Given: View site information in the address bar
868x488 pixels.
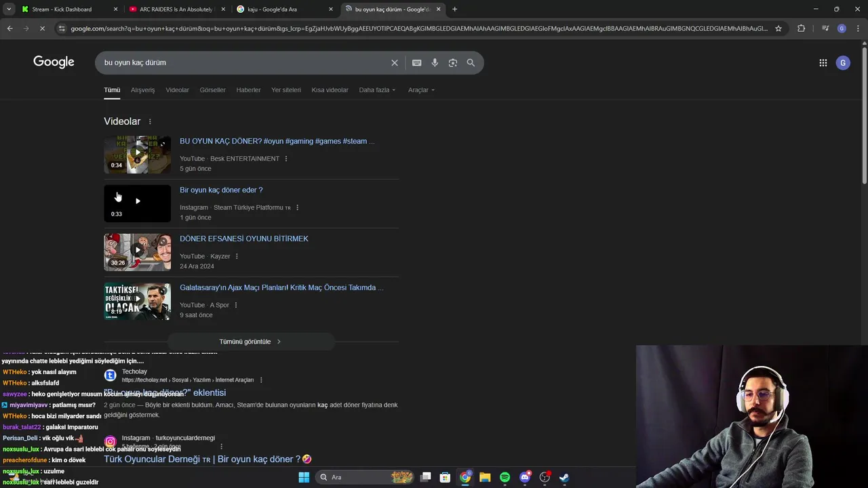Looking at the screenshot, I should tap(62, 28).
